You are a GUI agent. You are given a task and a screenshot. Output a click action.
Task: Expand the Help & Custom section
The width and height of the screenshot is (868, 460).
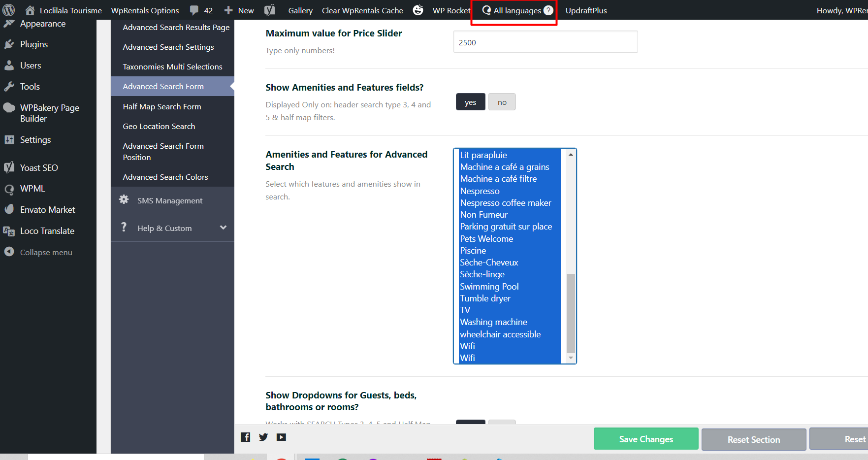223,228
